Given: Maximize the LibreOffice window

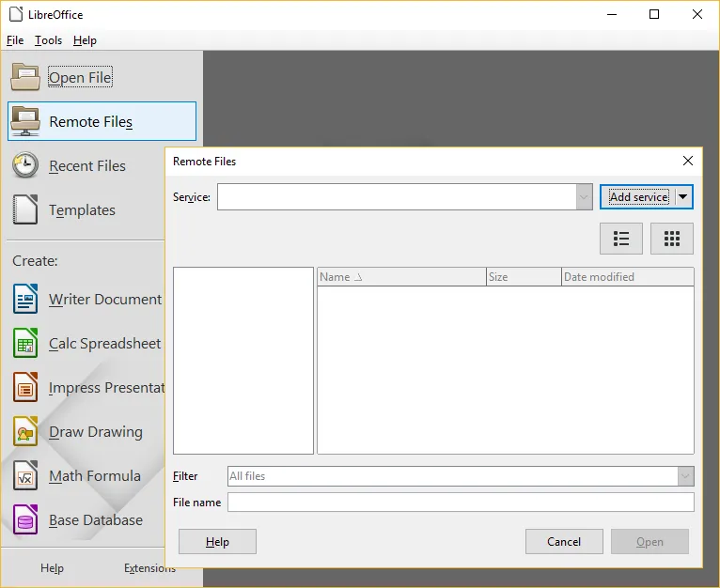Looking at the screenshot, I should [654, 14].
